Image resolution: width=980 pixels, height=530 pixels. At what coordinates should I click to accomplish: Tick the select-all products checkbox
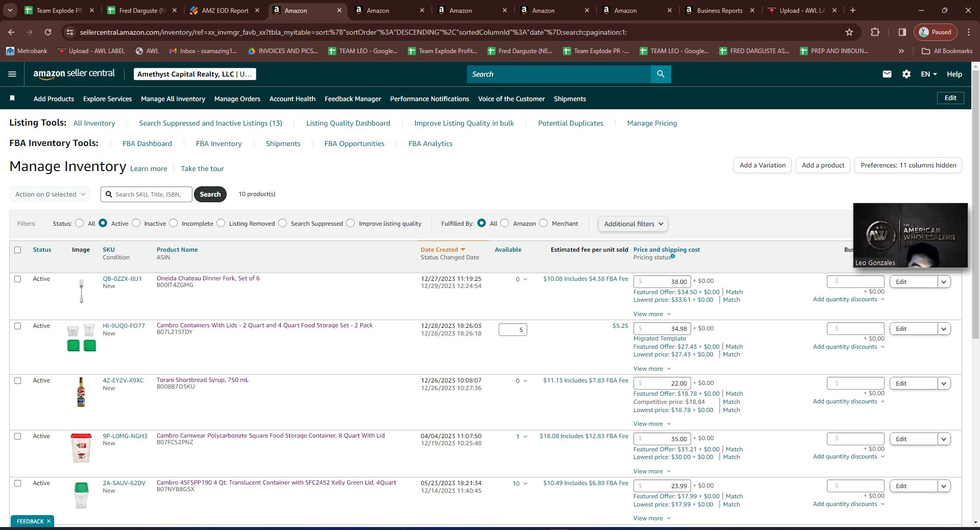click(18, 250)
